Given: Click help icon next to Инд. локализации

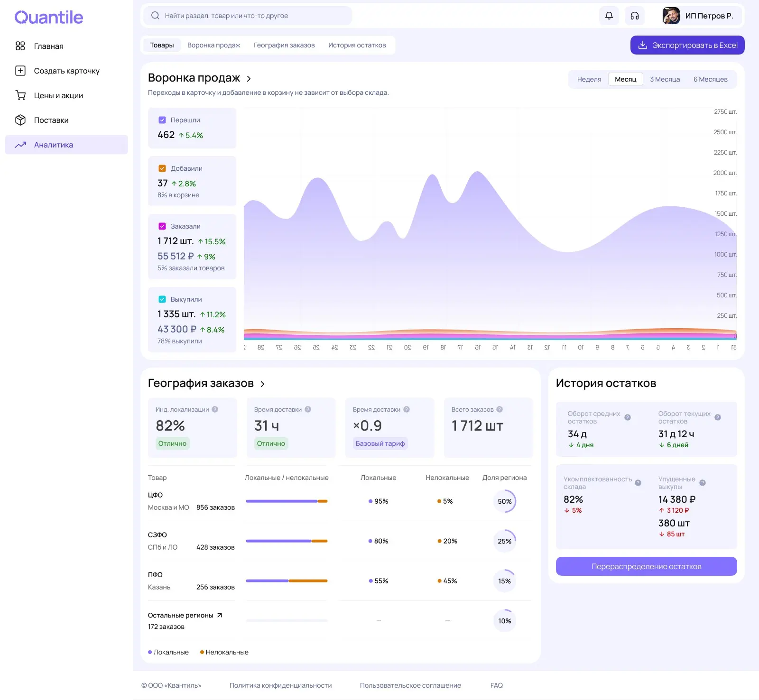Looking at the screenshot, I should point(215,409).
